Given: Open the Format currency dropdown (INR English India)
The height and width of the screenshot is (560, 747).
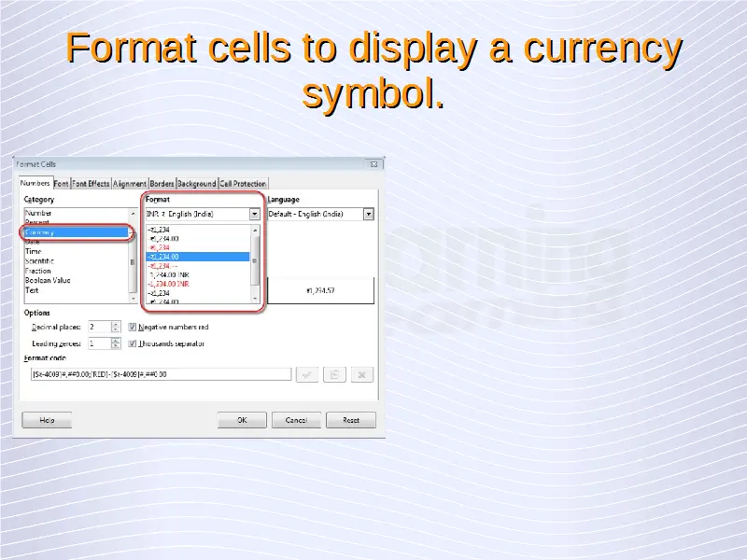Looking at the screenshot, I should pos(254,214).
